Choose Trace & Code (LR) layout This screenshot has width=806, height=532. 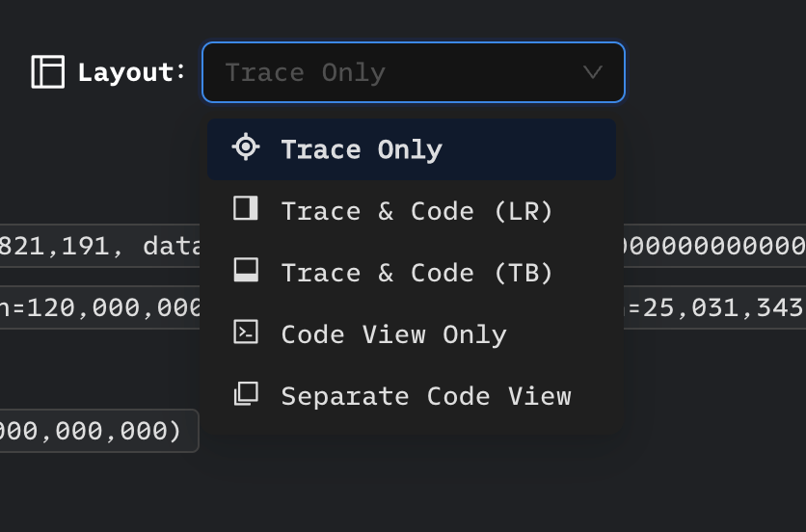(x=416, y=211)
